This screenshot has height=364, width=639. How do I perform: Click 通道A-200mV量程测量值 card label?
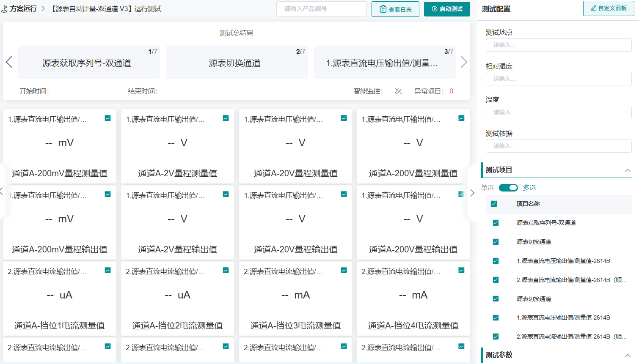pyautogui.click(x=60, y=173)
